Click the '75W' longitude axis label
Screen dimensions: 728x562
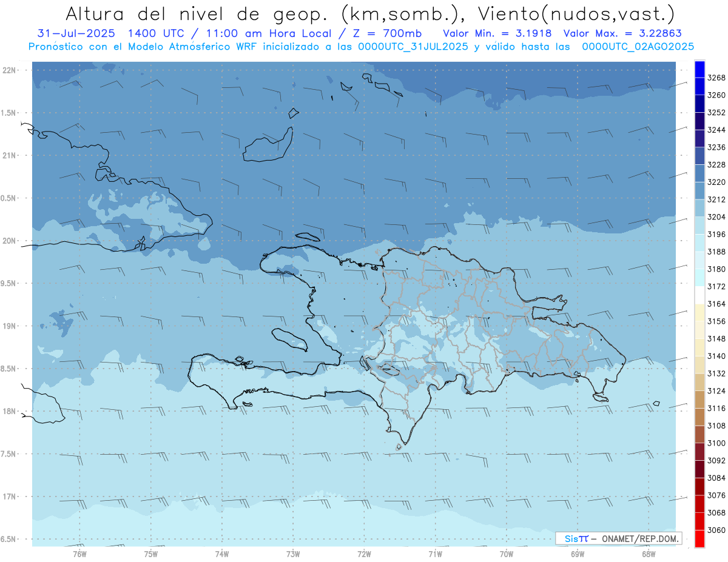150,554
